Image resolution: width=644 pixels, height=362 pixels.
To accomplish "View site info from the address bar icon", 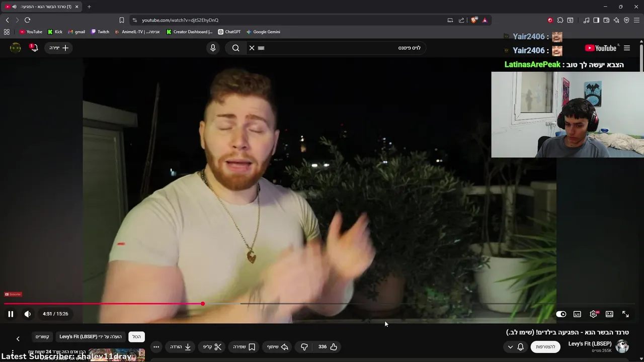I will tap(134, 20).
